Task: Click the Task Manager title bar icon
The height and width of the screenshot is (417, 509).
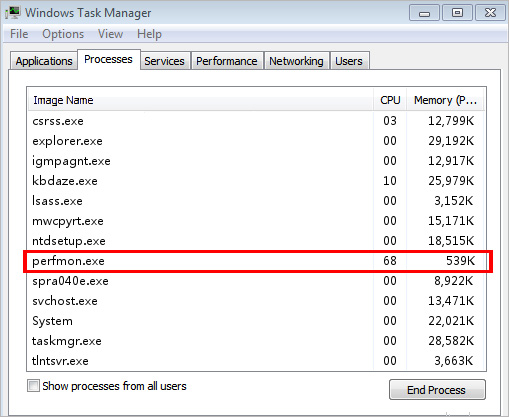Action: pyautogui.click(x=13, y=13)
